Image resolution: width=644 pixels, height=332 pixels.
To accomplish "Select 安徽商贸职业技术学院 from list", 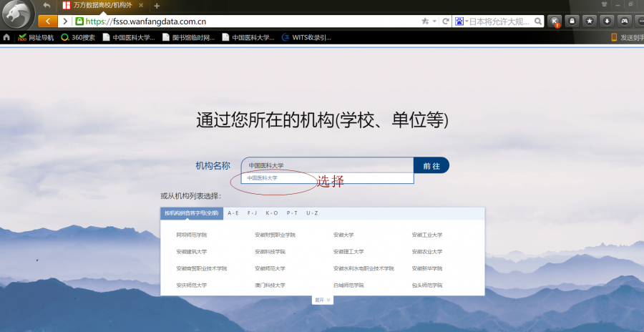I will [x=201, y=268].
